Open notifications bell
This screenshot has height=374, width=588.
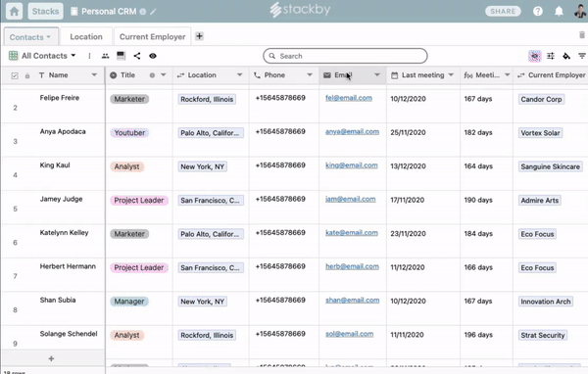559,11
